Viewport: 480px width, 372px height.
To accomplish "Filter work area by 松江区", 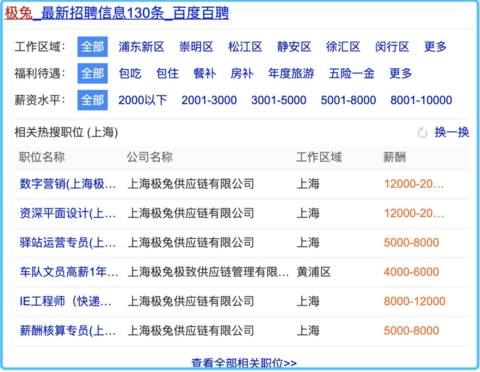I will [245, 47].
